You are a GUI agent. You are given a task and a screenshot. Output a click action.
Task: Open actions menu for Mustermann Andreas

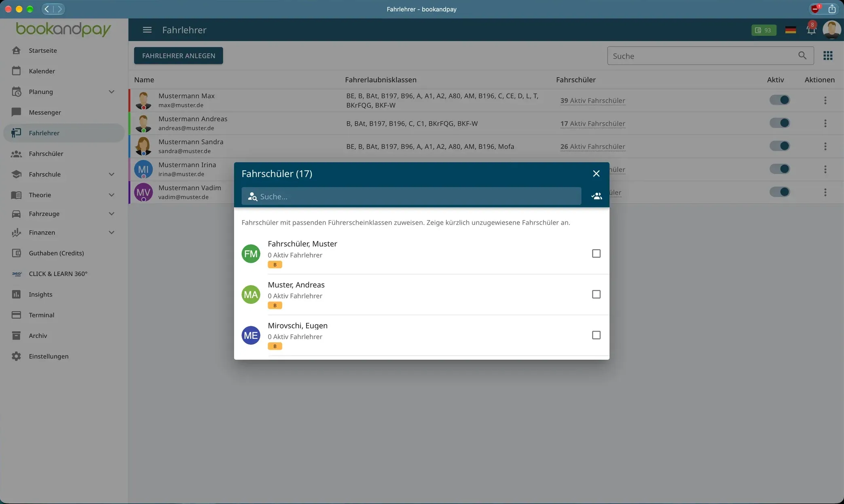point(825,123)
